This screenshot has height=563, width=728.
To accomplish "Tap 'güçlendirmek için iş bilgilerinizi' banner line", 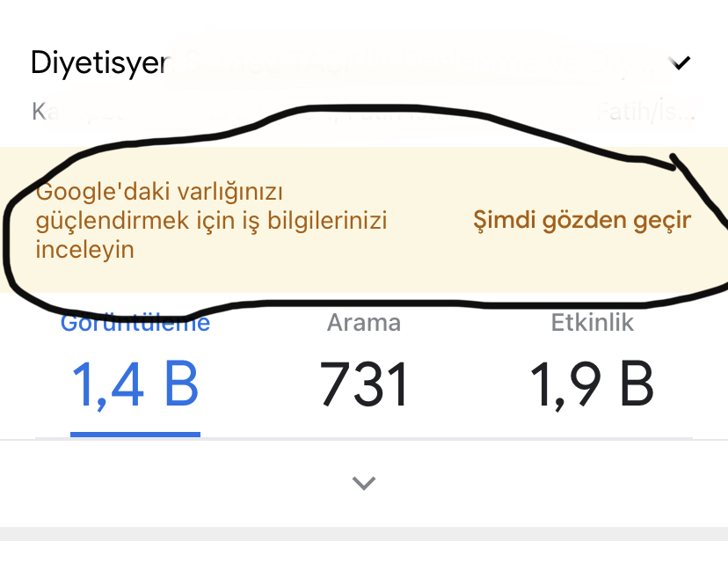I will pos(211,220).
